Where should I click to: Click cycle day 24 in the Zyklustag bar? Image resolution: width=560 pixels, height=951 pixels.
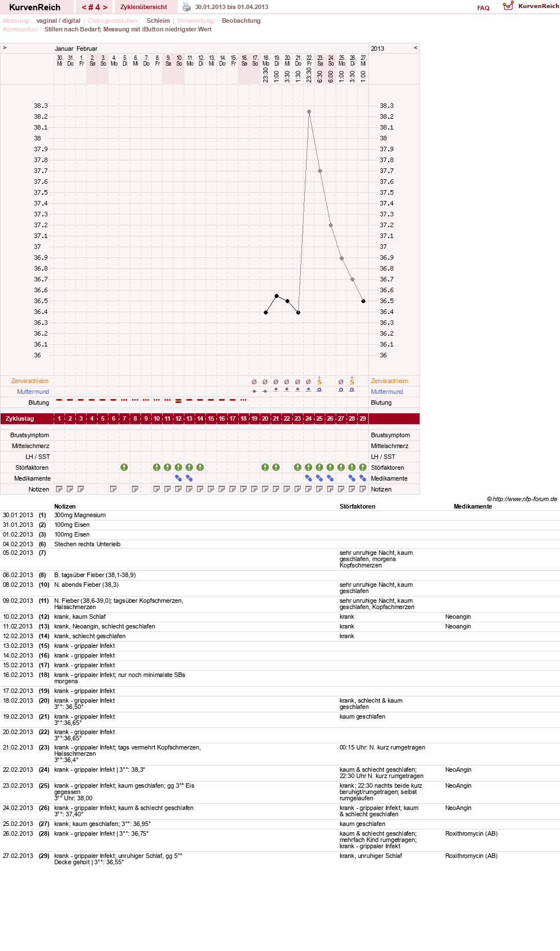pos(309,418)
